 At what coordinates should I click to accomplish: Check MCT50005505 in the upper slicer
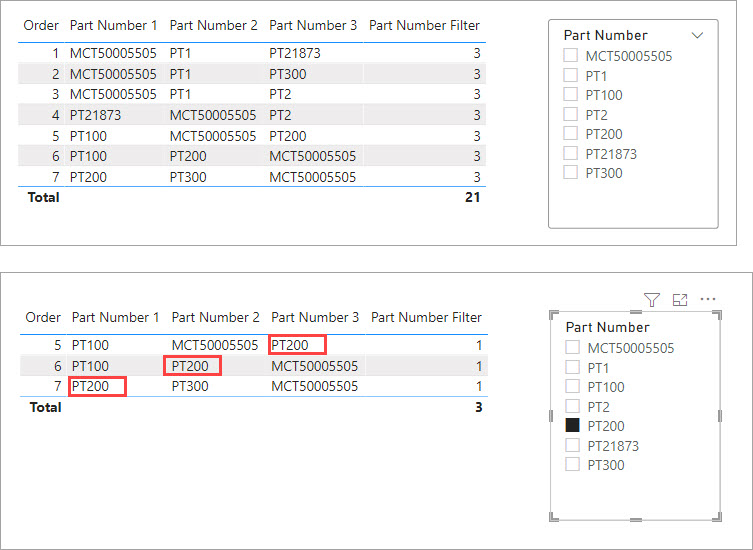pyautogui.click(x=571, y=55)
